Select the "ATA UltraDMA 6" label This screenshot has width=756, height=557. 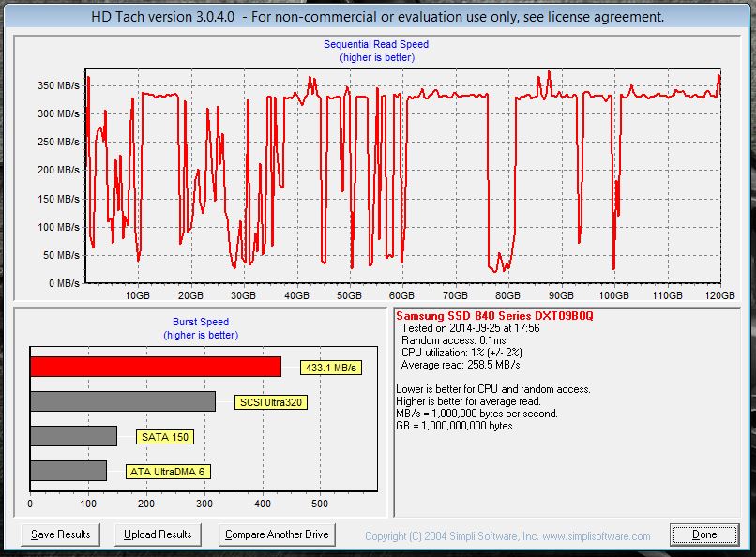click(x=168, y=472)
